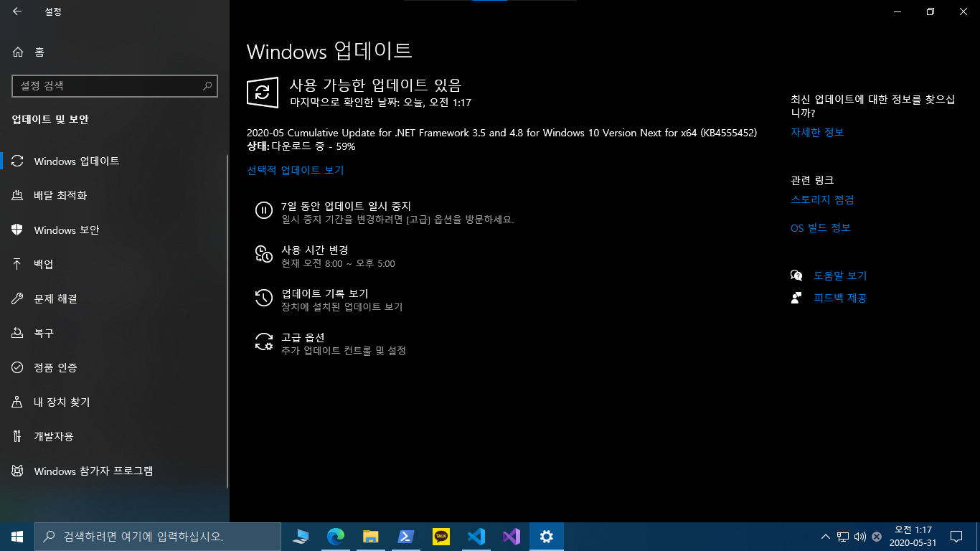This screenshot has width=980, height=551.
Task: Open the 자세한 정보 link
Action: click(817, 132)
